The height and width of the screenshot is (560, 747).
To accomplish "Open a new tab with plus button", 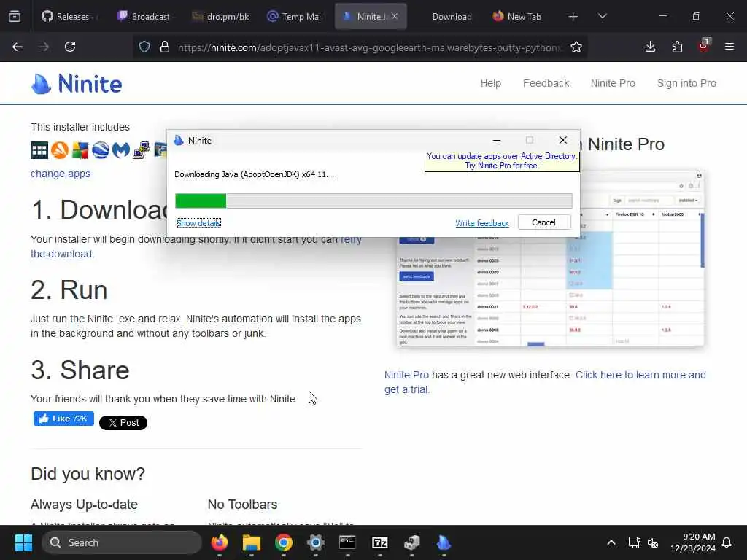I will coord(573,17).
